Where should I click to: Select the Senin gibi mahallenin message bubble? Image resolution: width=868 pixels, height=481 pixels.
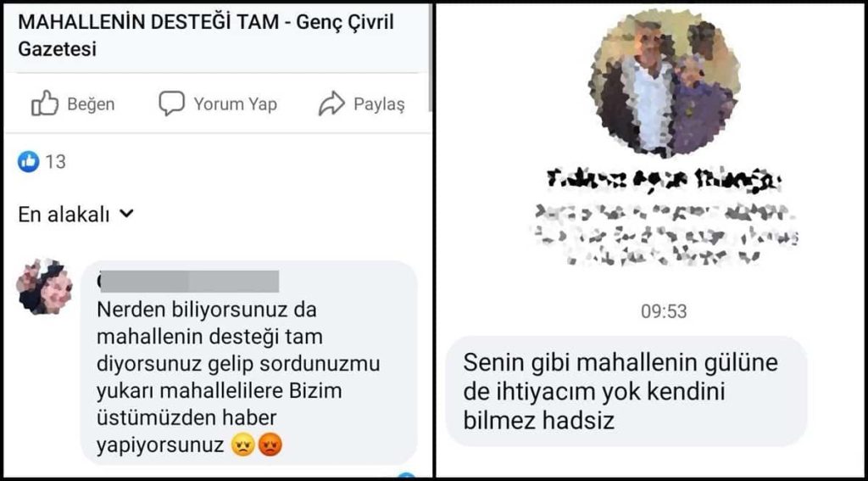(626, 391)
